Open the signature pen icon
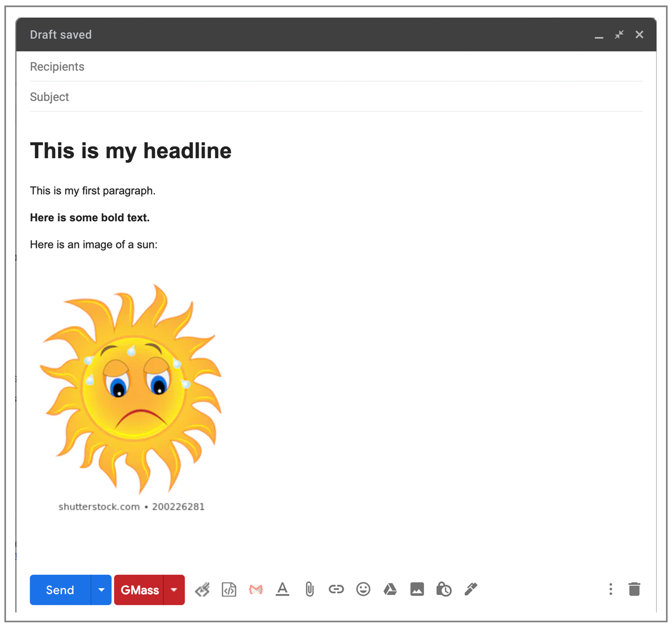This screenshot has height=630, width=672. (471, 589)
